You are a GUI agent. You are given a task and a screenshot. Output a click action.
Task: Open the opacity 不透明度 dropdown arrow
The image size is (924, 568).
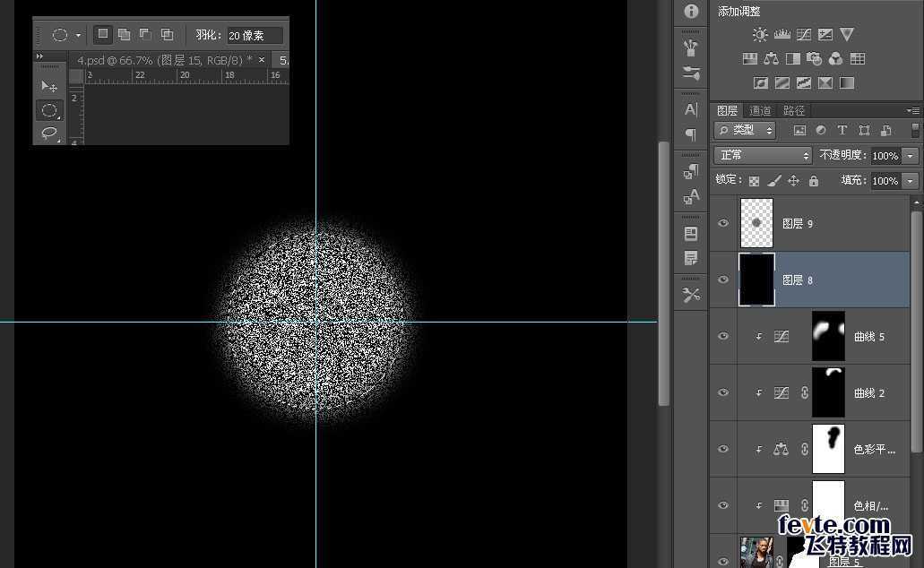[x=911, y=156]
